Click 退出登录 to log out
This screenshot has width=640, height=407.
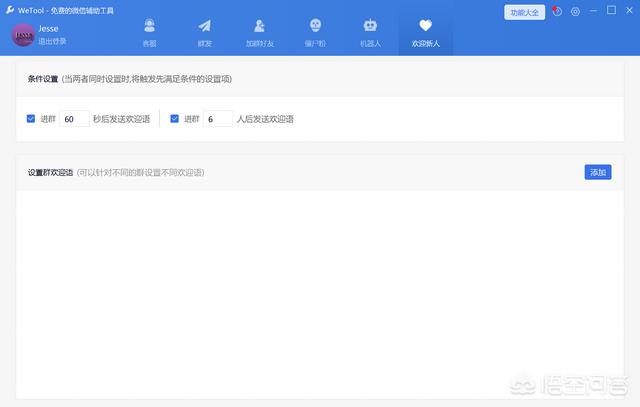52,41
